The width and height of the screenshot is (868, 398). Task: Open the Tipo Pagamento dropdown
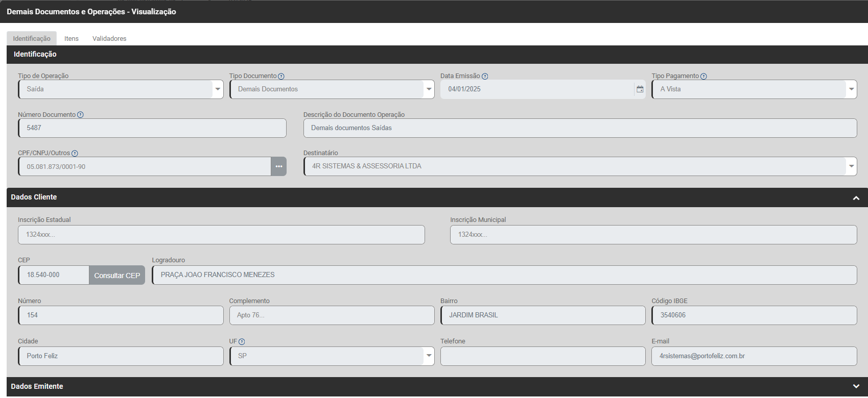[x=851, y=89]
